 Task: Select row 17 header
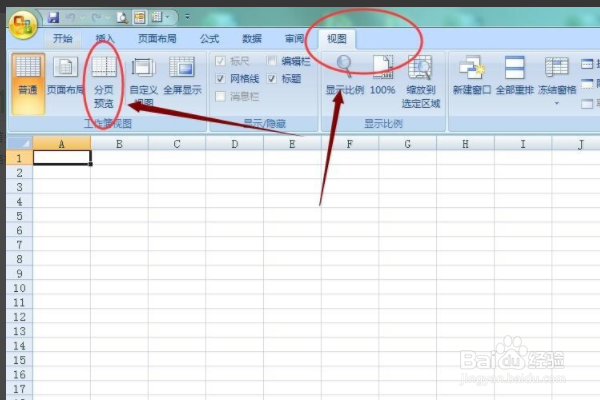coord(20,389)
